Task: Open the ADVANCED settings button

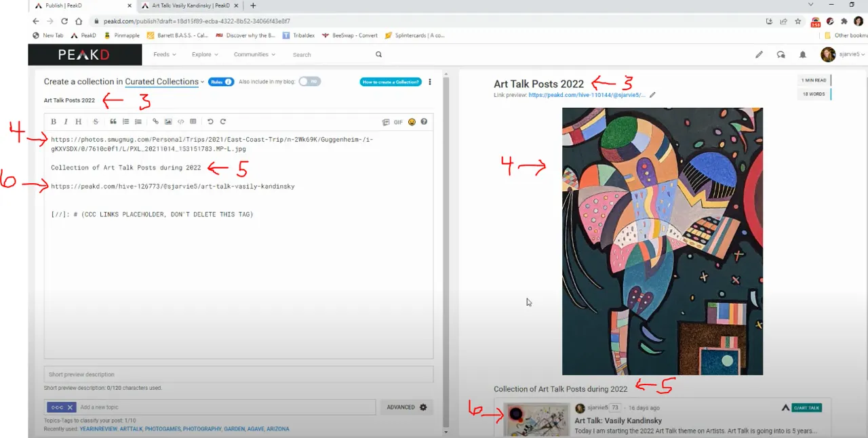Action: pyautogui.click(x=407, y=407)
